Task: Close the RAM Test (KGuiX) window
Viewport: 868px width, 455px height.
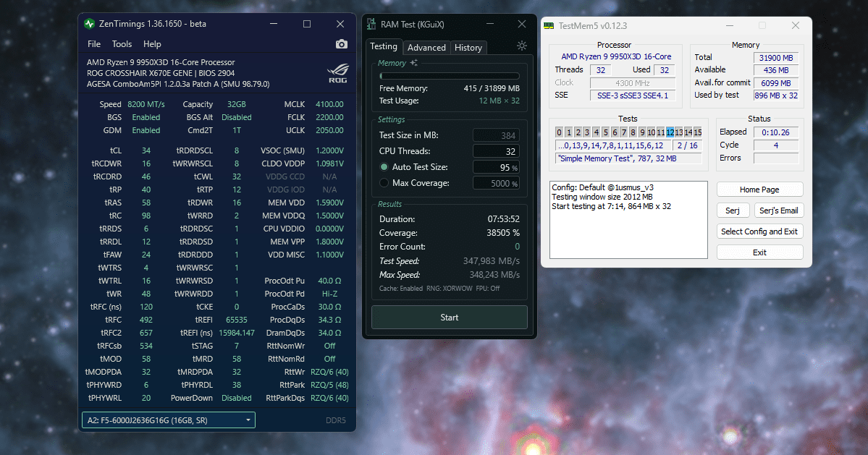Action: point(521,25)
